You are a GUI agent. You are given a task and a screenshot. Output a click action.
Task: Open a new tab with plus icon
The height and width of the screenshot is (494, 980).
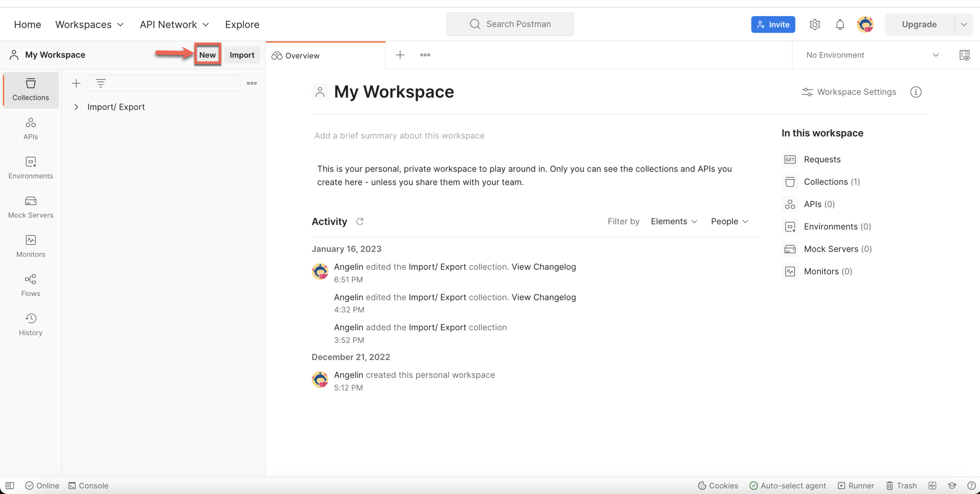(400, 55)
